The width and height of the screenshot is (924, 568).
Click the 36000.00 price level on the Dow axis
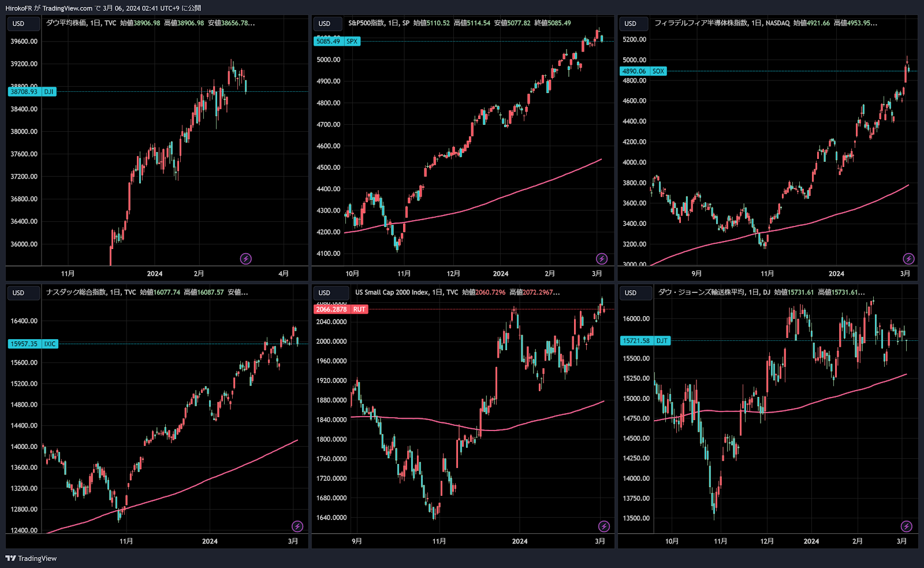tap(24, 244)
